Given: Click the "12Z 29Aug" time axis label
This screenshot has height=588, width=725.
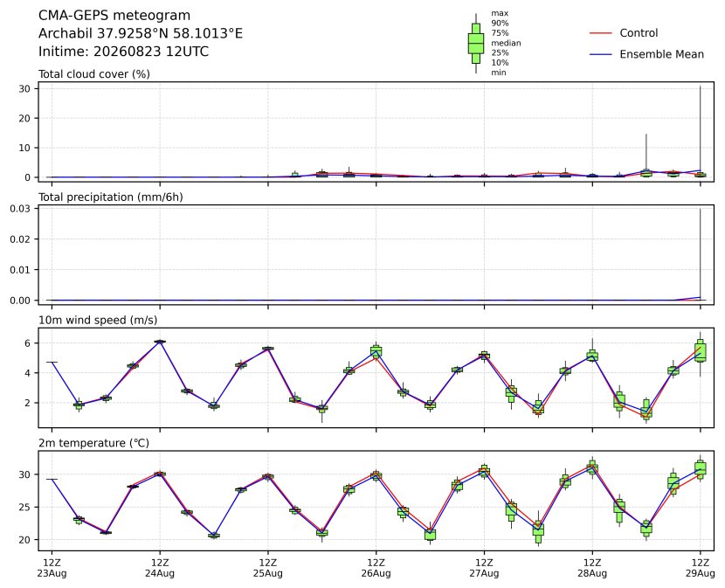Looking at the screenshot, I should coord(700,568).
